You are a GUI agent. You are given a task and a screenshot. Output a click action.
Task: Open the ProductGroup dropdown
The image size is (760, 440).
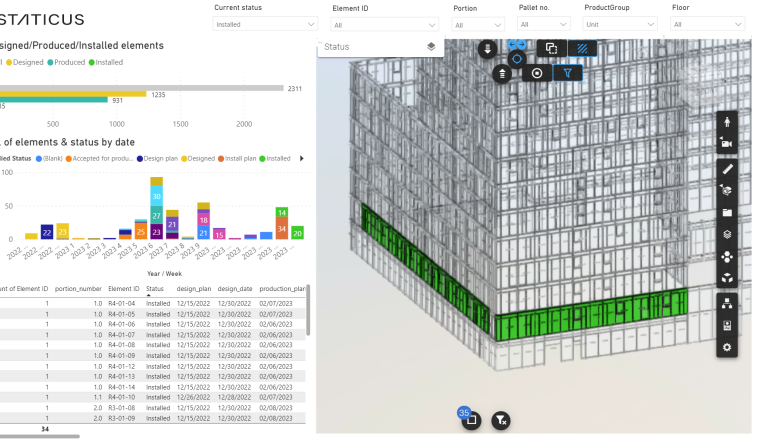[622, 24]
